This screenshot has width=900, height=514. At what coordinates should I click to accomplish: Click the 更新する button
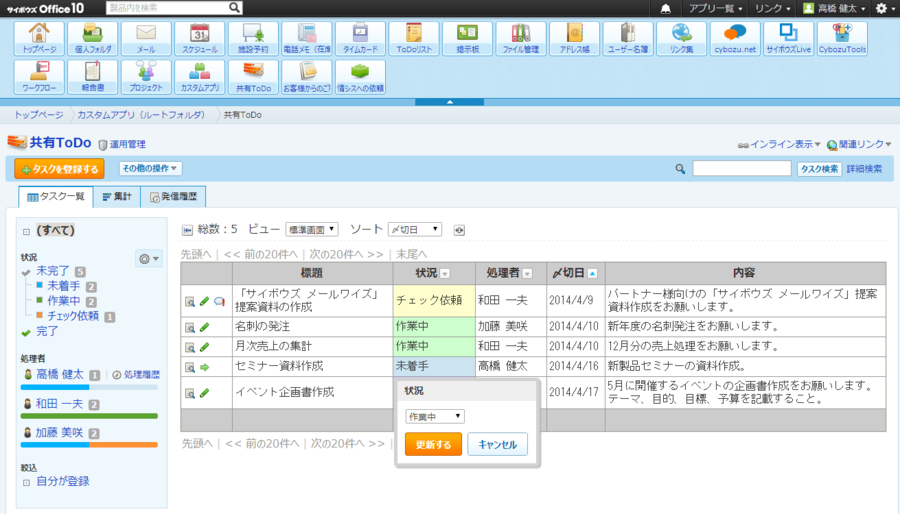point(433,444)
